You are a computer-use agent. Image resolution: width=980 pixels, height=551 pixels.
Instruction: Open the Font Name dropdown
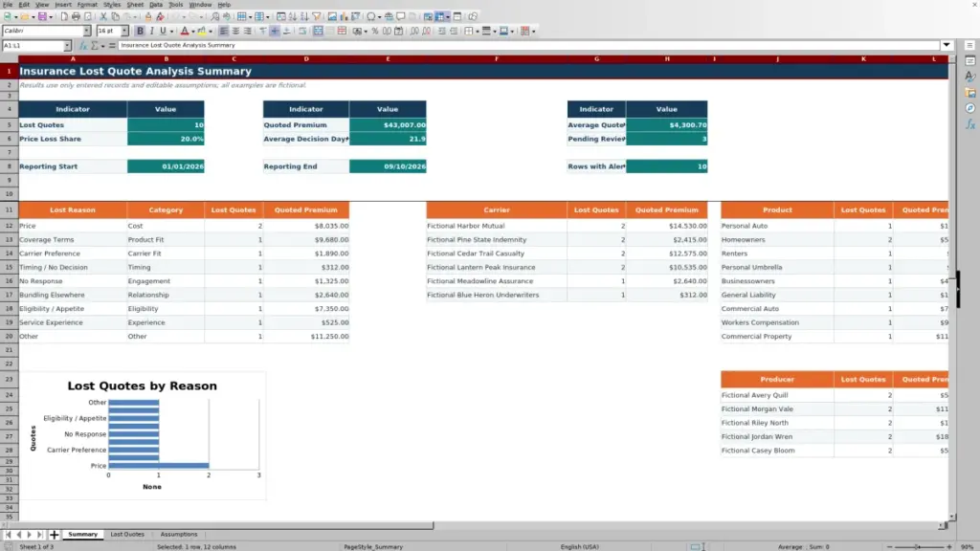point(87,31)
